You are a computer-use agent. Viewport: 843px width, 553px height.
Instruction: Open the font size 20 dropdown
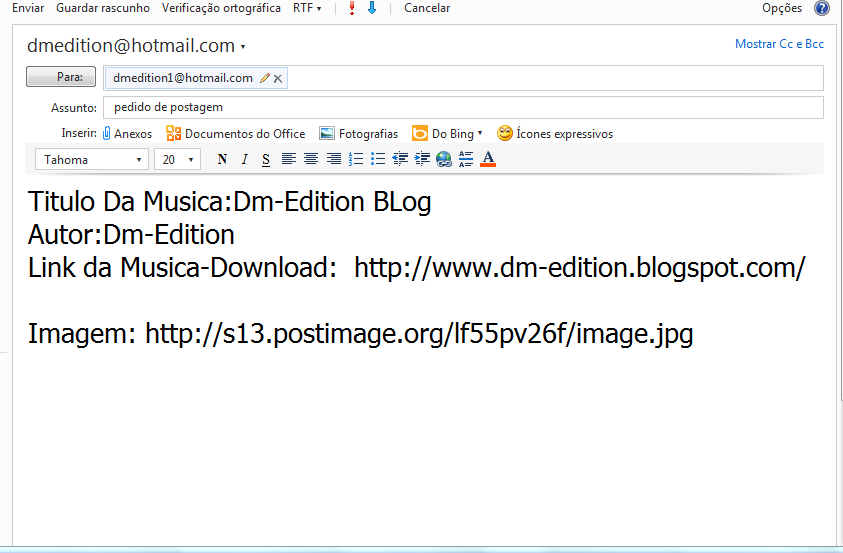177,160
